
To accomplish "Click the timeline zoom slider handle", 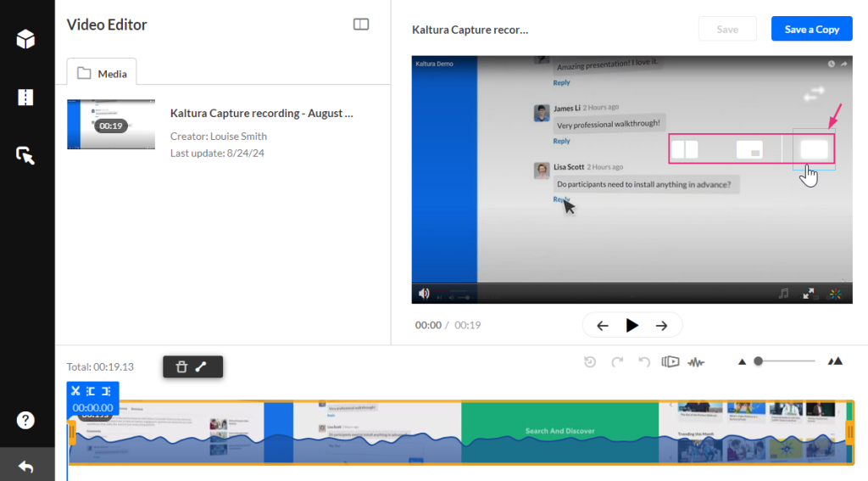I will coord(759,361).
